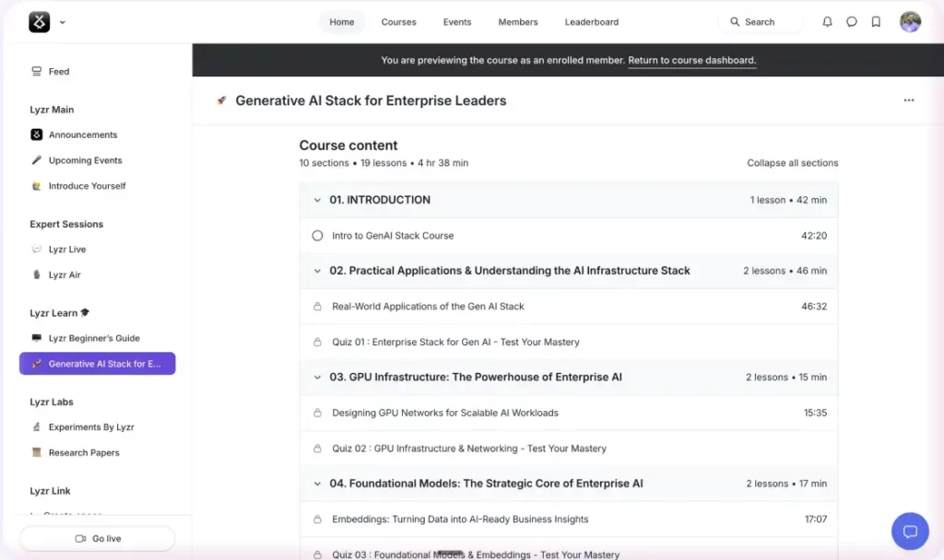
Task: Click lock icon beside Quiz 02
Action: coord(317,449)
